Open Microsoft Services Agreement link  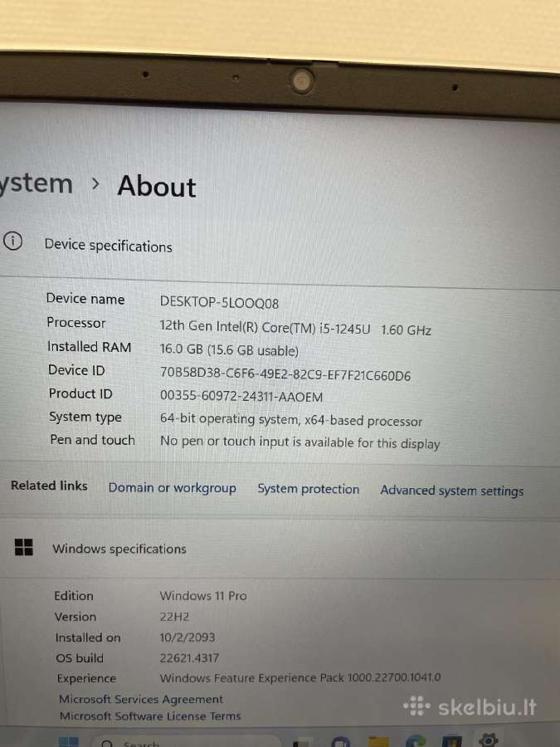[x=141, y=699]
